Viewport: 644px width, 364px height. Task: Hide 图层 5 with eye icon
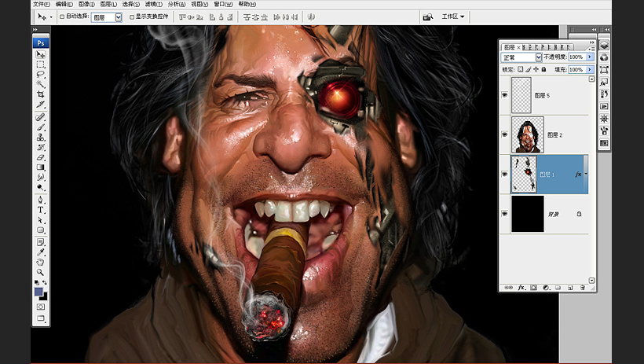(505, 95)
